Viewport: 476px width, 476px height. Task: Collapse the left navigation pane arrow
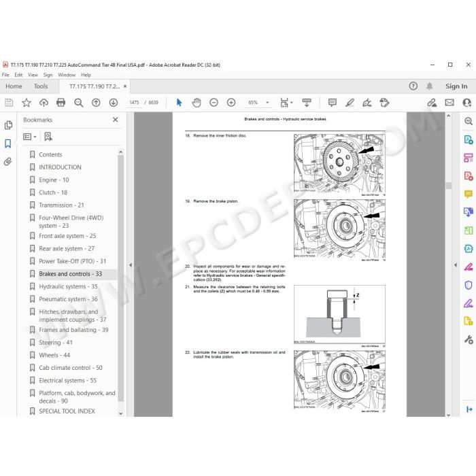click(x=131, y=265)
